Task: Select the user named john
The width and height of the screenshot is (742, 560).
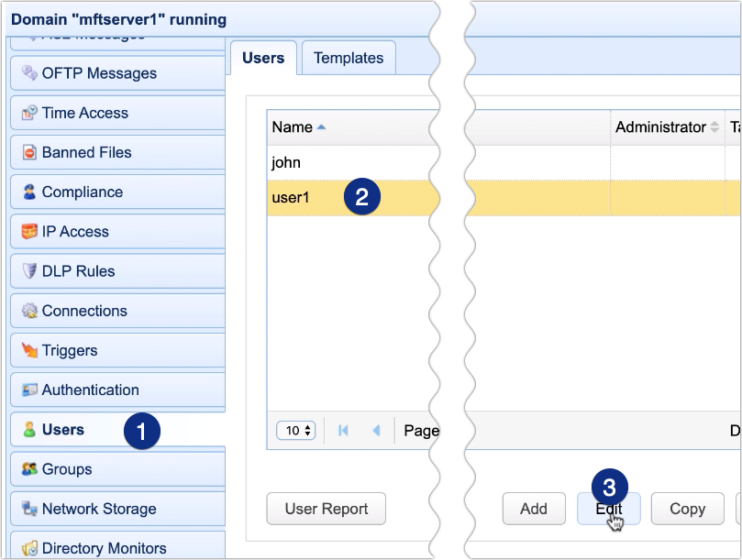Action: pyautogui.click(x=284, y=162)
